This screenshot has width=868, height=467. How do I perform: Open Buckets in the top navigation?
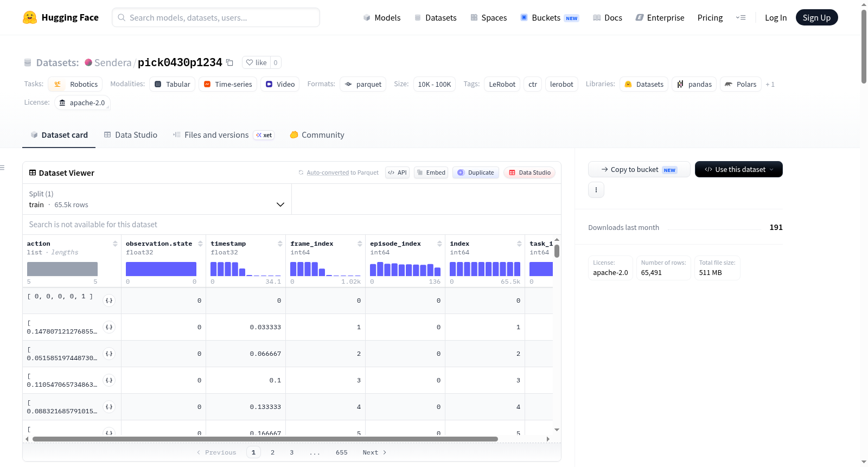pyautogui.click(x=550, y=17)
